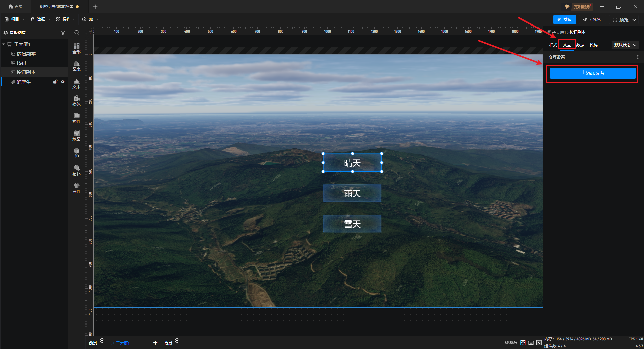
Task: Expand the 数据 menu in top toolbar
Action: click(x=40, y=19)
